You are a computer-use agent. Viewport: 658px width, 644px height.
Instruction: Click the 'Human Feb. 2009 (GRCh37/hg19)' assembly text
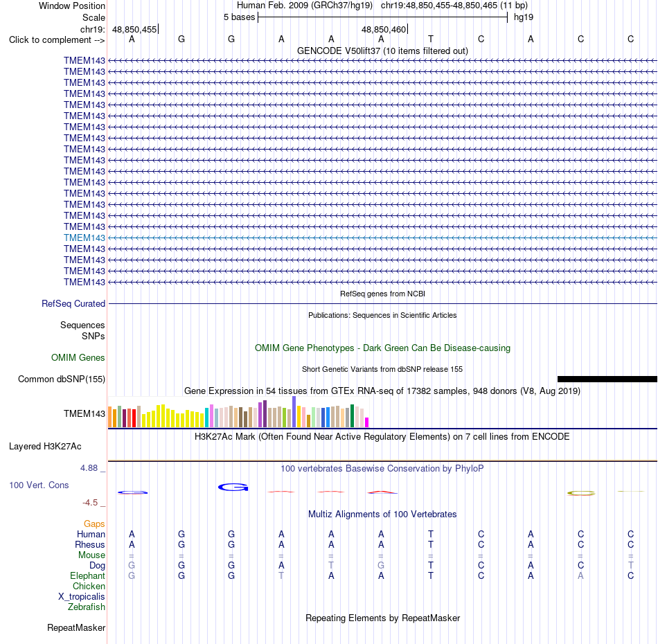(x=305, y=6)
